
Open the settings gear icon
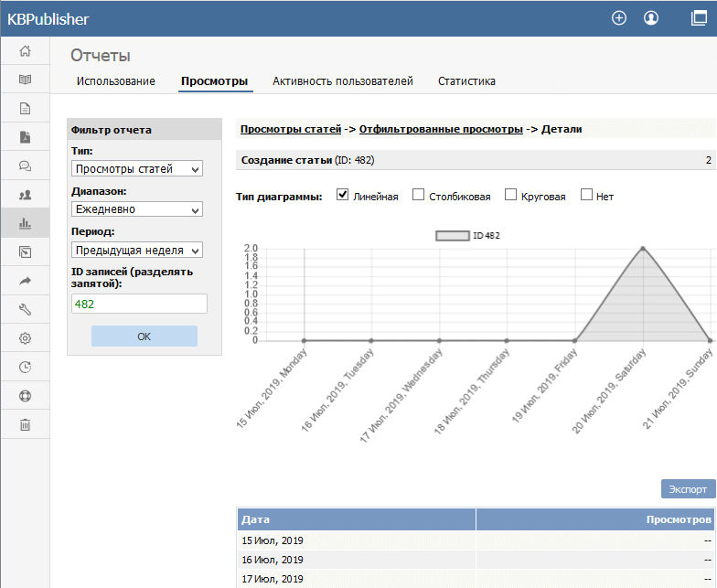pyautogui.click(x=26, y=338)
